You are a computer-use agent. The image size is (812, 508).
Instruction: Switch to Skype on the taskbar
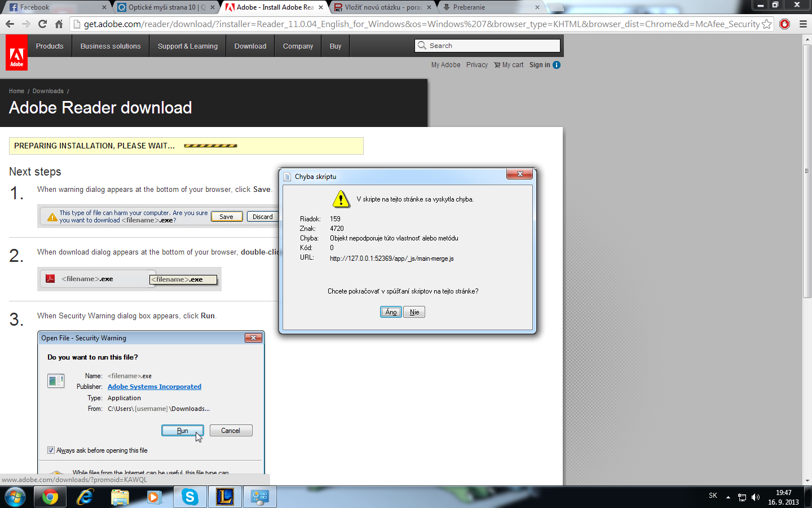pos(189,497)
